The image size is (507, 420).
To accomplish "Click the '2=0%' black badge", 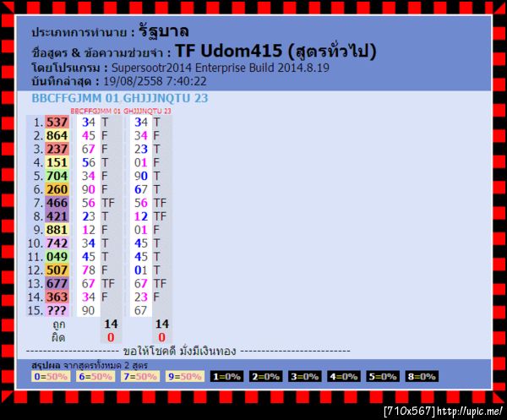I will coord(266,376).
